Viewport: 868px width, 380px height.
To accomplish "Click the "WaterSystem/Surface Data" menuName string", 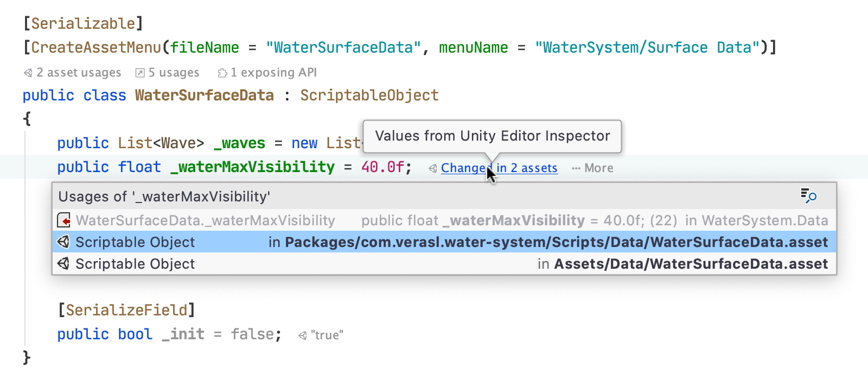I will point(647,48).
